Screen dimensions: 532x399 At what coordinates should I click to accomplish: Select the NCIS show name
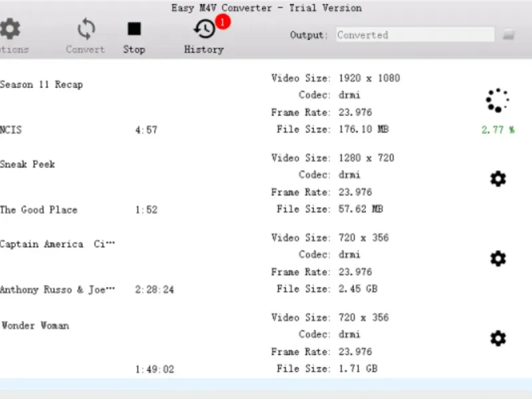pyautogui.click(x=11, y=130)
